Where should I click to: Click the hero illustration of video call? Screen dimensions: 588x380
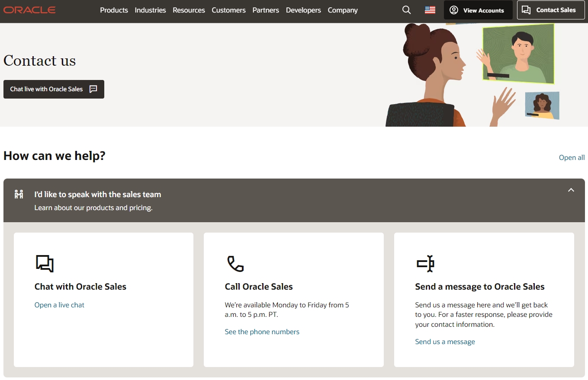pyautogui.click(x=472, y=75)
